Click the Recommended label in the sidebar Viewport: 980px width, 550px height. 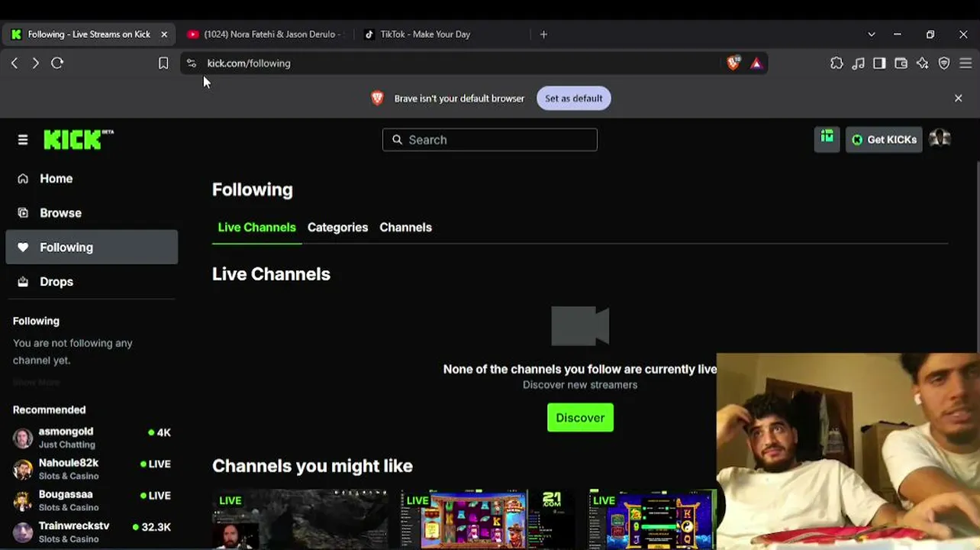pos(49,410)
